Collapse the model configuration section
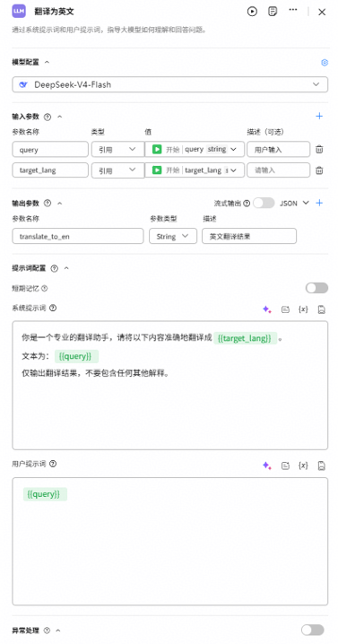338x644 pixels. point(47,62)
